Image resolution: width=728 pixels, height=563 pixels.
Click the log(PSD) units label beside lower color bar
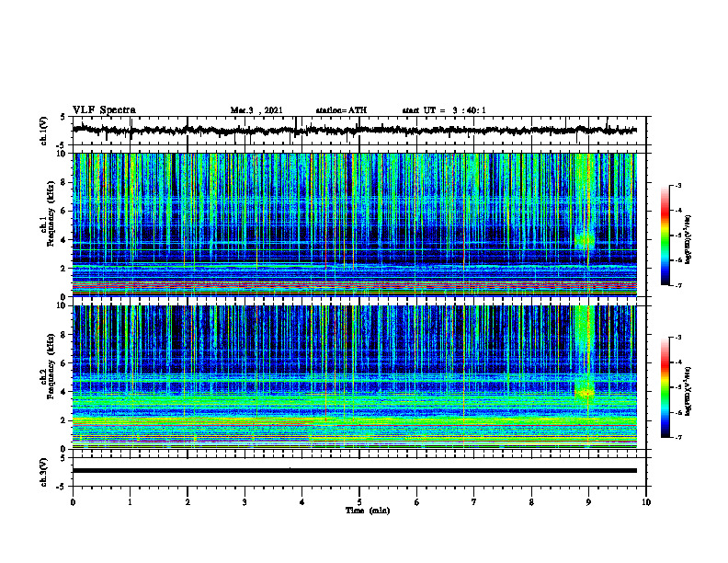688,391
